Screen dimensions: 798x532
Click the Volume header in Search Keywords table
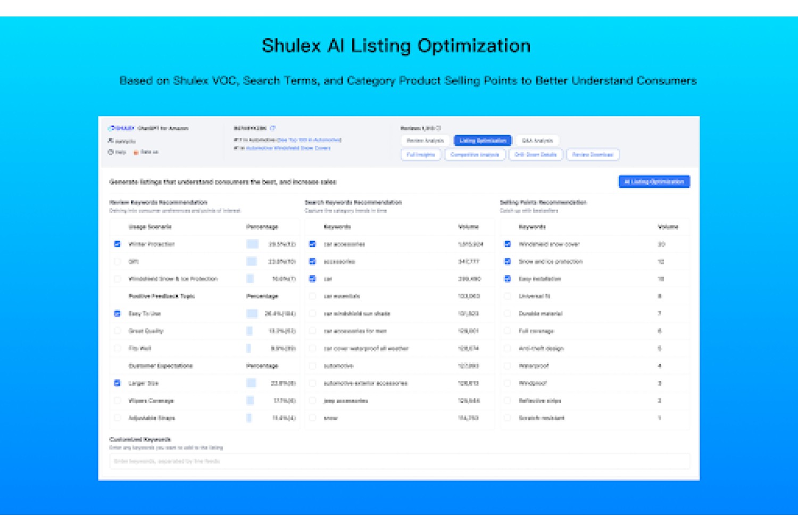coord(468,227)
